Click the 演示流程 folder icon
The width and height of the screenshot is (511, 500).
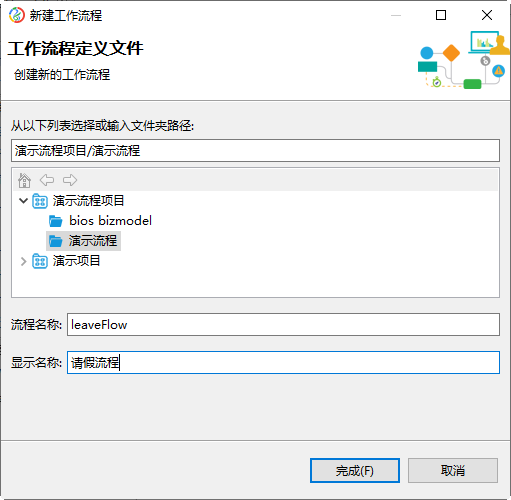pyautogui.click(x=56, y=241)
